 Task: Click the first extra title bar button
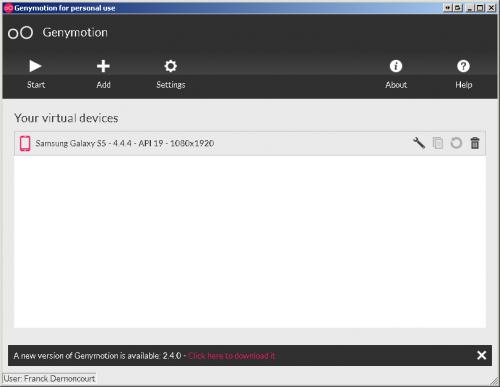[447, 8]
